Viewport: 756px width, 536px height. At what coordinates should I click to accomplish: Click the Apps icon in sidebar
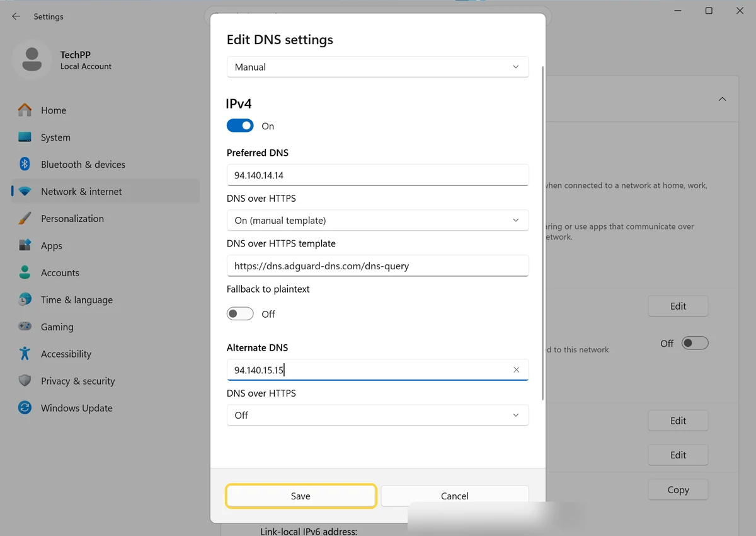[25, 246]
